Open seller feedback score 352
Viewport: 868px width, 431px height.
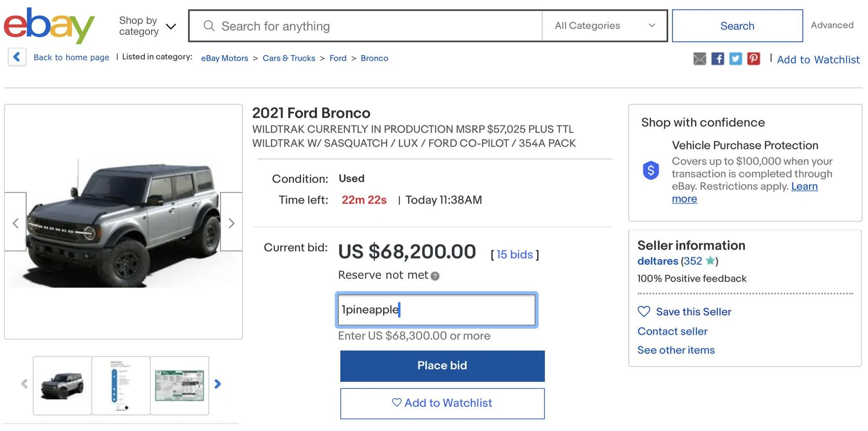(693, 261)
